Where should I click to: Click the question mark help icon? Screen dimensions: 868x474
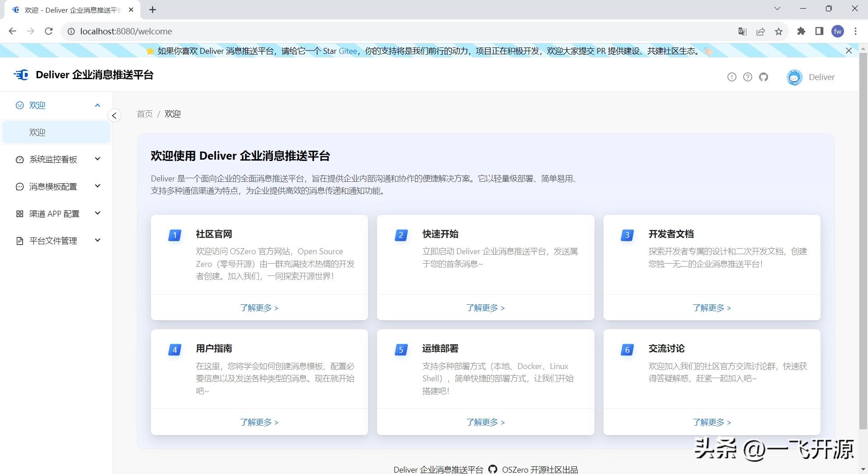coord(748,77)
